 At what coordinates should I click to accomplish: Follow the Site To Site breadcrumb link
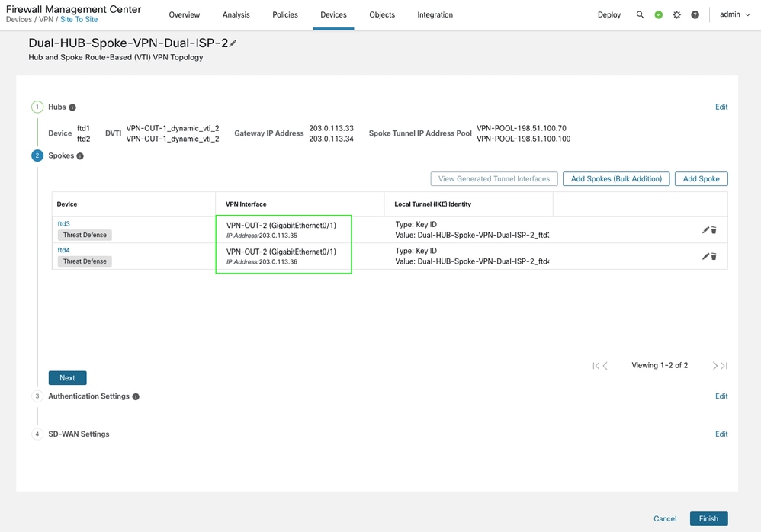coord(79,19)
